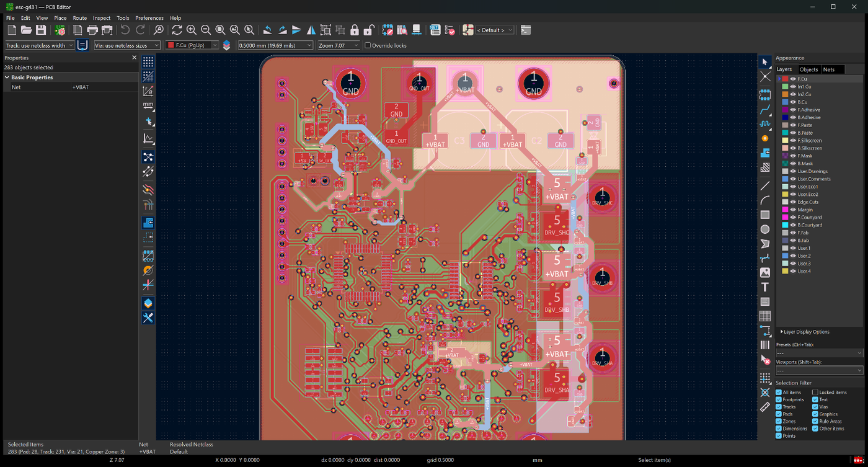Check Locked items in Selection Filter
This screenshot has width=868, height=467.
pyautogui.click(x=815, y=392)
